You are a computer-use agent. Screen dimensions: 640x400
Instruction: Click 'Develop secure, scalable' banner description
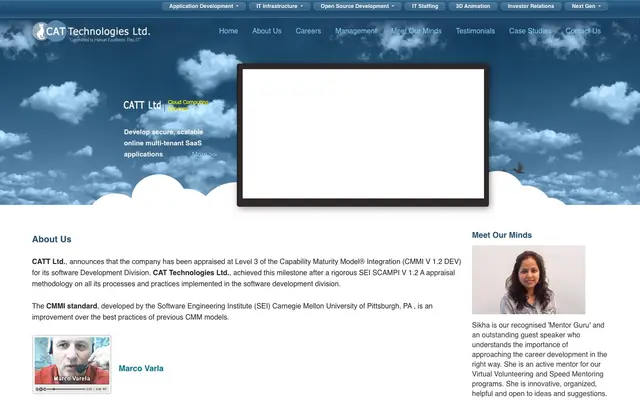click(163, 132)
